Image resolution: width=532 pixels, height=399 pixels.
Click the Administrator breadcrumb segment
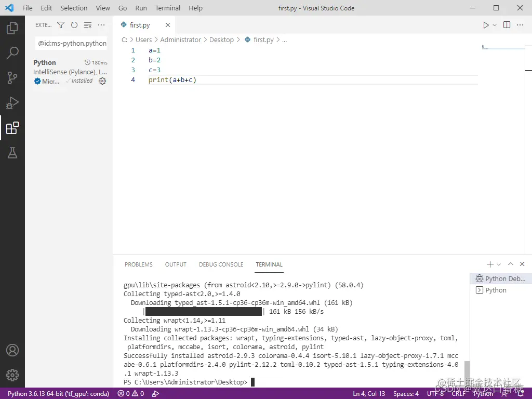tap(180, 39)
